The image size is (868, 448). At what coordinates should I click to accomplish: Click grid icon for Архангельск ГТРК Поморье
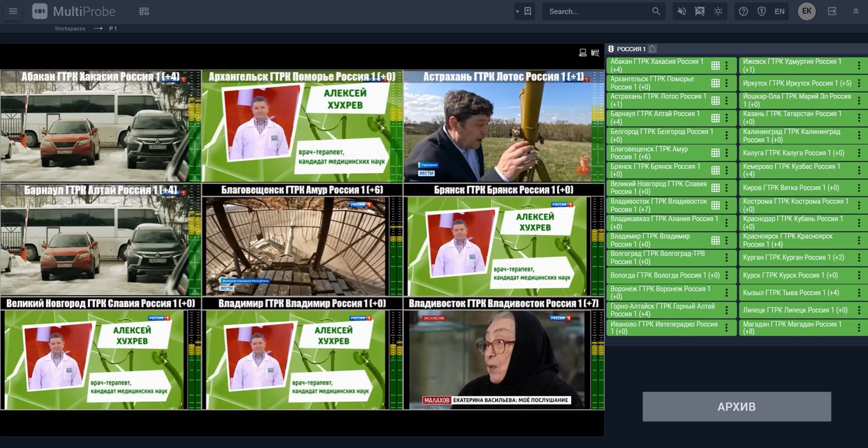point(715,83)
